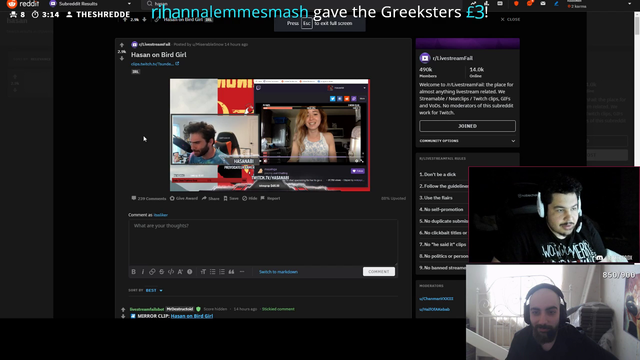Open the 239 Comments link

[149, 198]
